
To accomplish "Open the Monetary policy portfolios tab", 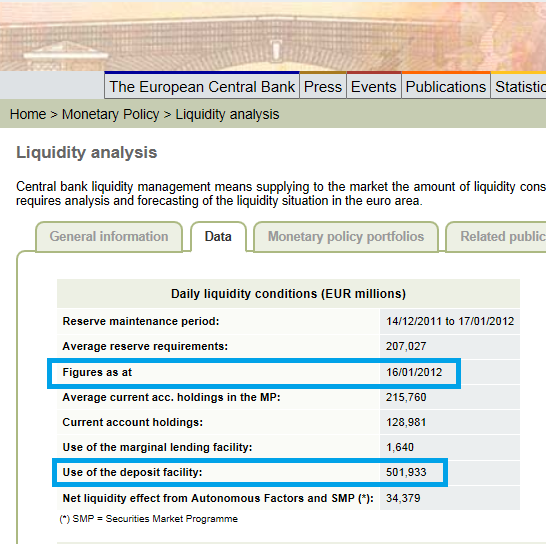I will [346, 236].
